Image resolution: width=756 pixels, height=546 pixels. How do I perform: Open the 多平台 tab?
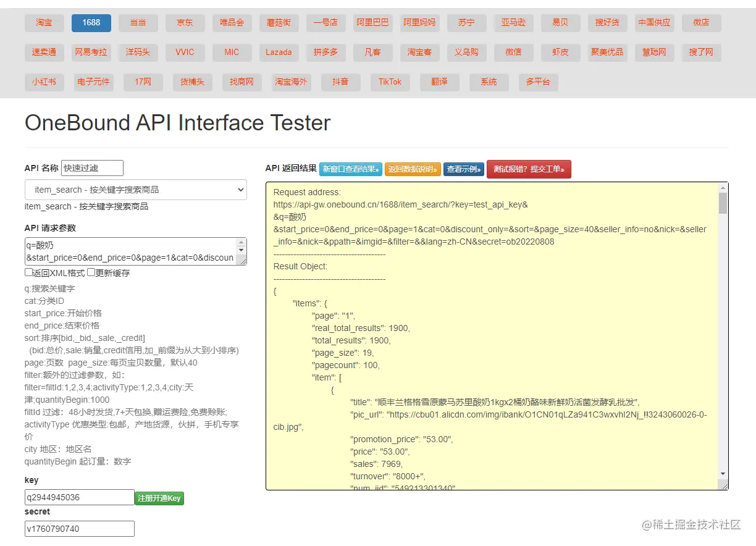[539, 82]
